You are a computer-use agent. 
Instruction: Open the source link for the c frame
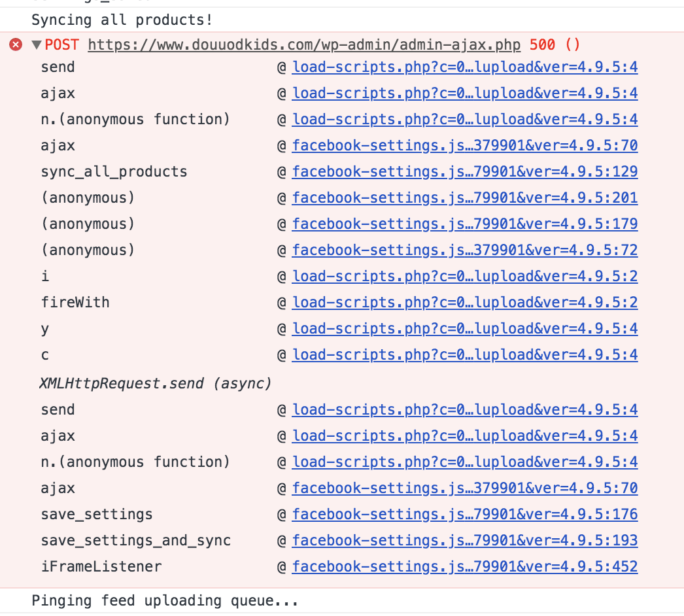coord(465,354)
